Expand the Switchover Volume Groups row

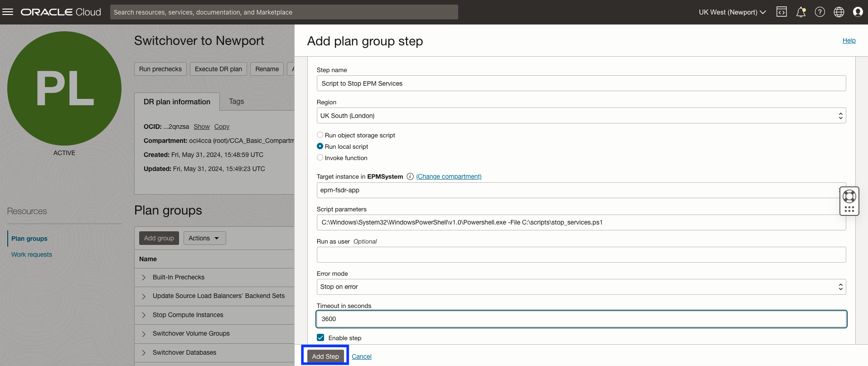[144, 334]
